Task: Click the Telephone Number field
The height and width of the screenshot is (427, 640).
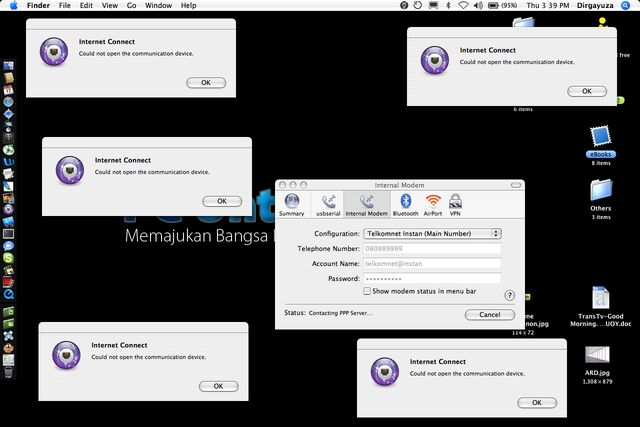Action: pyautogui.click(x=432, y=249)
